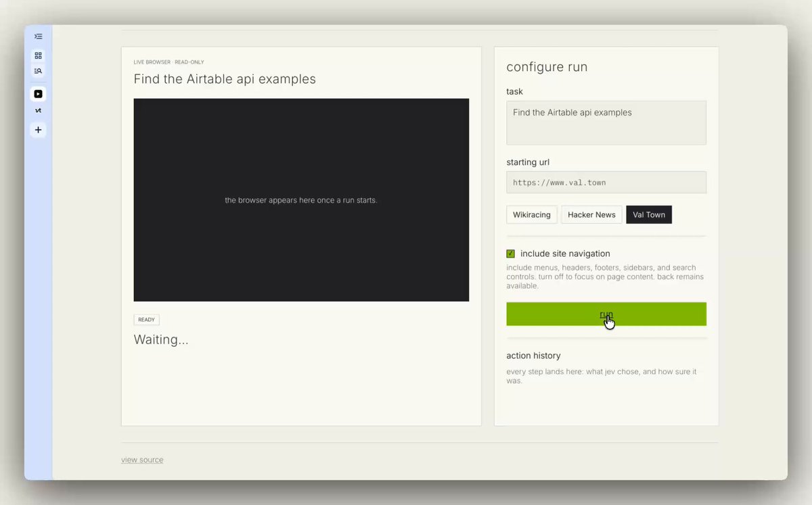Click the green run button
The height and width of the screenshot is (505, 812).
606,314
